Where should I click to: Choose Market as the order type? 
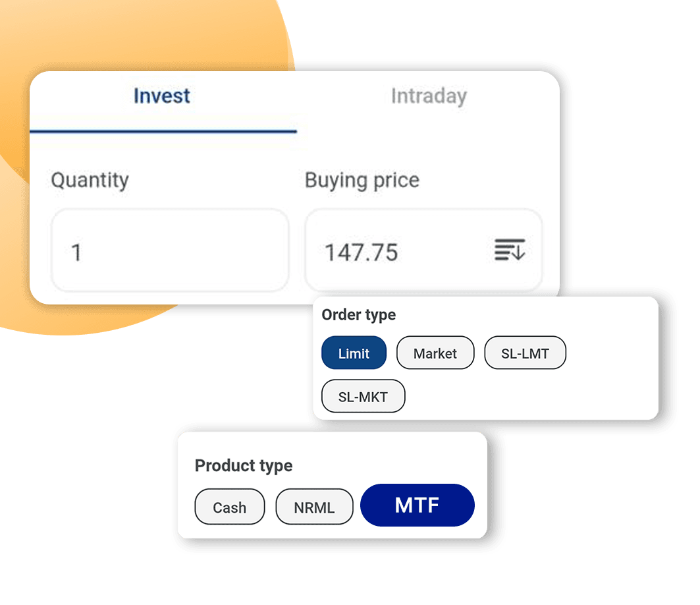(x=435, y=353)
